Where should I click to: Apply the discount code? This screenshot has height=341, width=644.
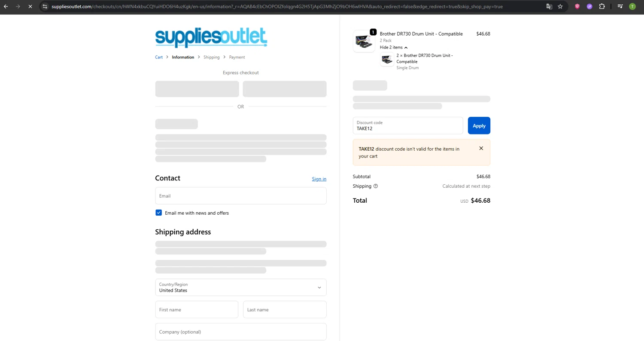[479, 126]
